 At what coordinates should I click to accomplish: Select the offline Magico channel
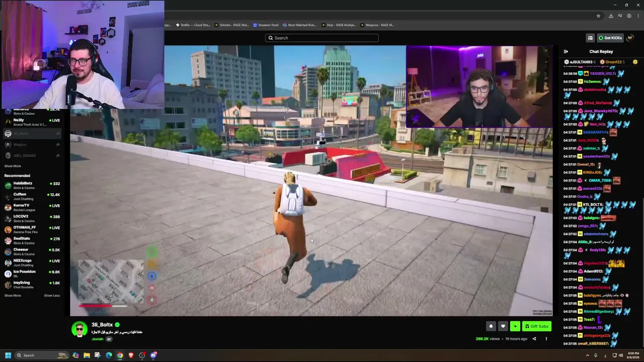tap(32, 144)
